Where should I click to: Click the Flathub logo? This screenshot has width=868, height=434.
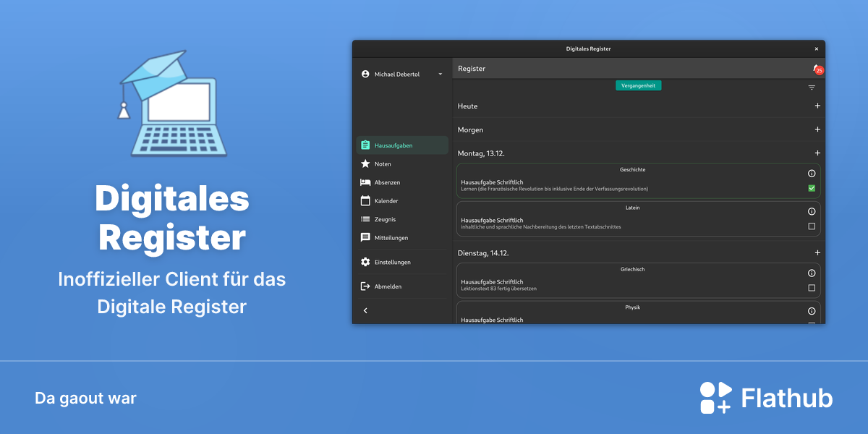766,398
